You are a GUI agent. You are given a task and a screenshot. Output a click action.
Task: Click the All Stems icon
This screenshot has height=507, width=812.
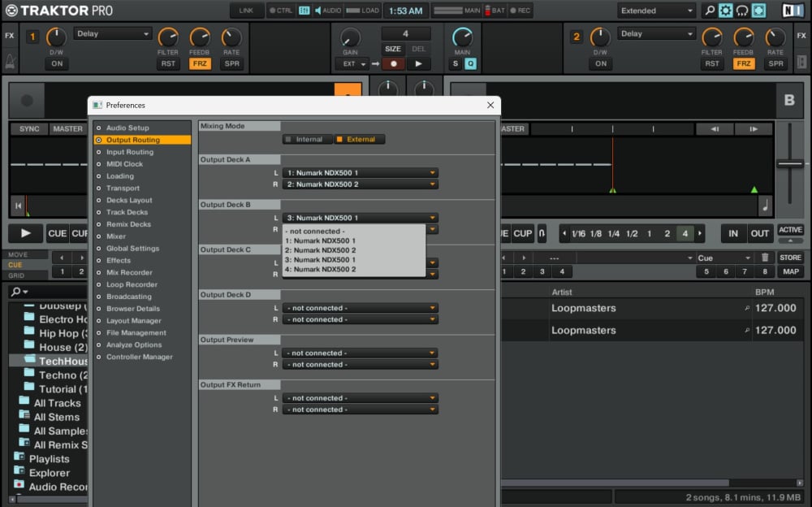[x=24, y=414]
